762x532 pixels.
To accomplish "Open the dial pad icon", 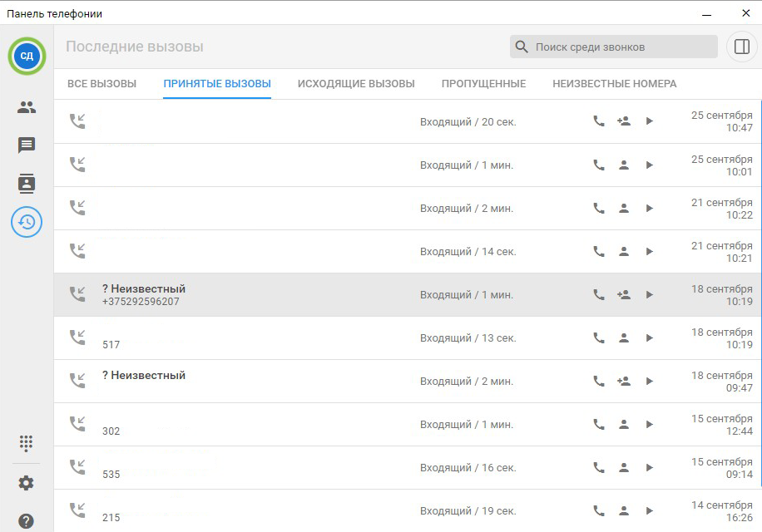I will point(27,443).
